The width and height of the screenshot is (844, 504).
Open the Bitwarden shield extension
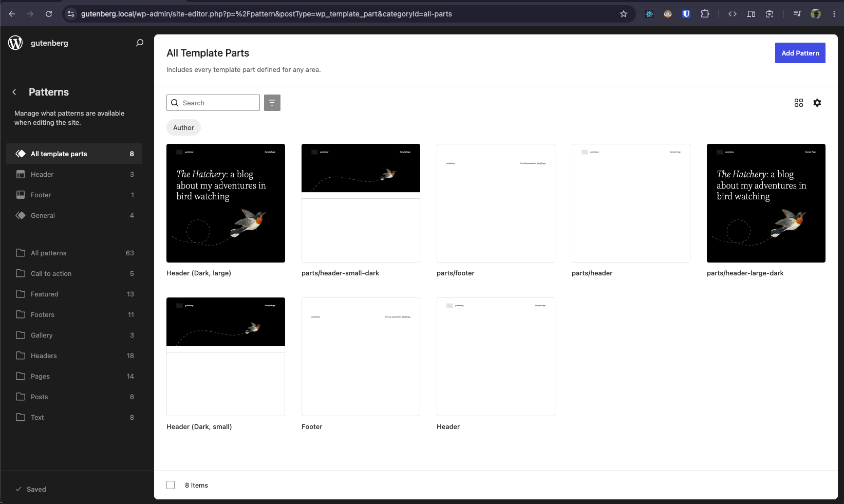click(x=686, y=14)
